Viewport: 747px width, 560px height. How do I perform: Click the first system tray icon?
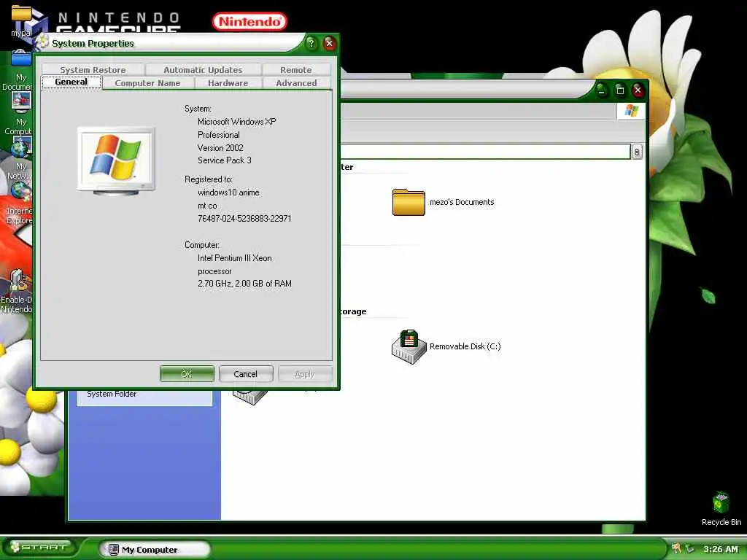[x=676, y=548]
